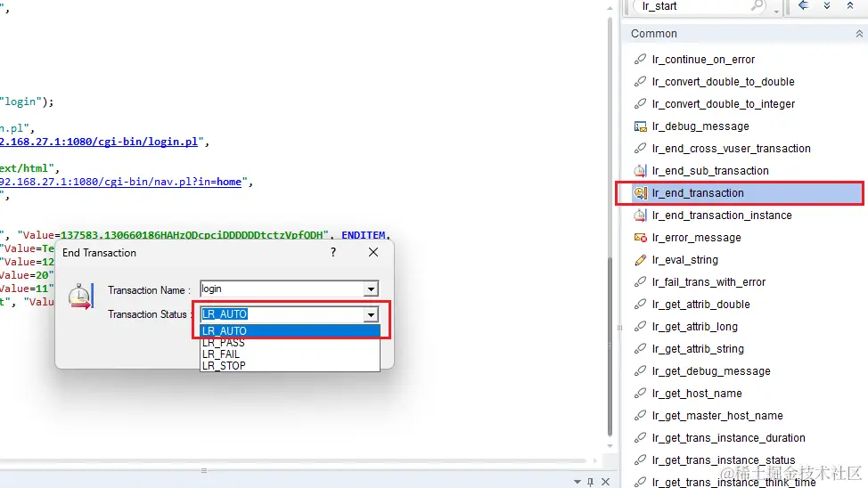868x488 pixels.
Task: Click the Transaction Name input field
Action: tap(283, 289)
